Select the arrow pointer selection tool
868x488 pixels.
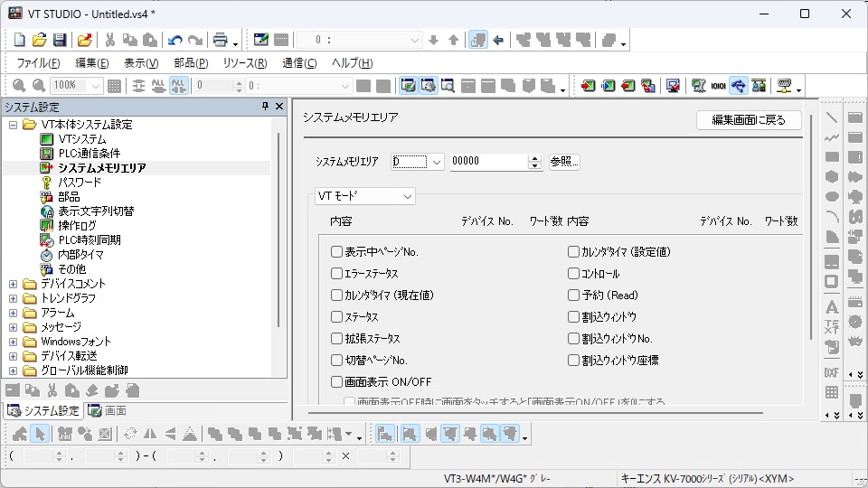(x=40, y=435)
